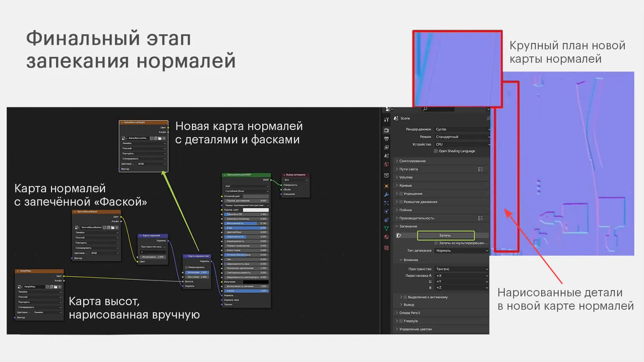This screenshot has height=362, width=644.
Task: Open the Output properties tab icon
Action: (x=386, y=139)
